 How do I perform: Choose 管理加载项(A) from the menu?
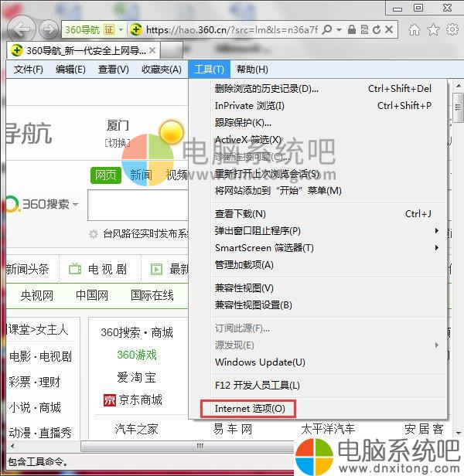[244, 265]
